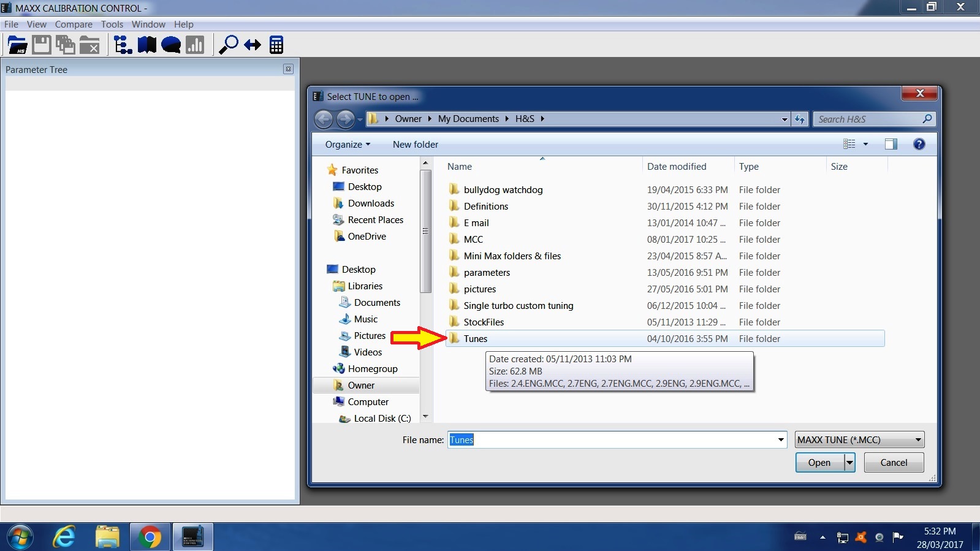The width and height of the screenshot is (980, 551).
Task: Click the bar chart toolbar icon
Action: [195, 45]
